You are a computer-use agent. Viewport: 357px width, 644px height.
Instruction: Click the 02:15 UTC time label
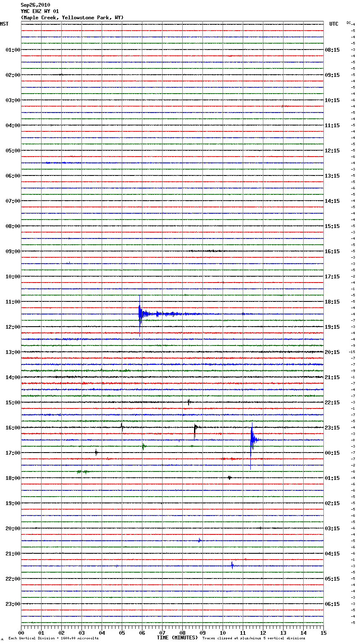[x=332, y=503]
